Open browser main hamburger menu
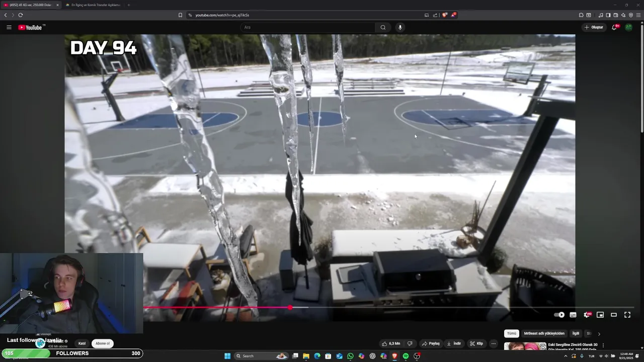The width and height of the screenshot is (644, 362). [x=639, y=15]
